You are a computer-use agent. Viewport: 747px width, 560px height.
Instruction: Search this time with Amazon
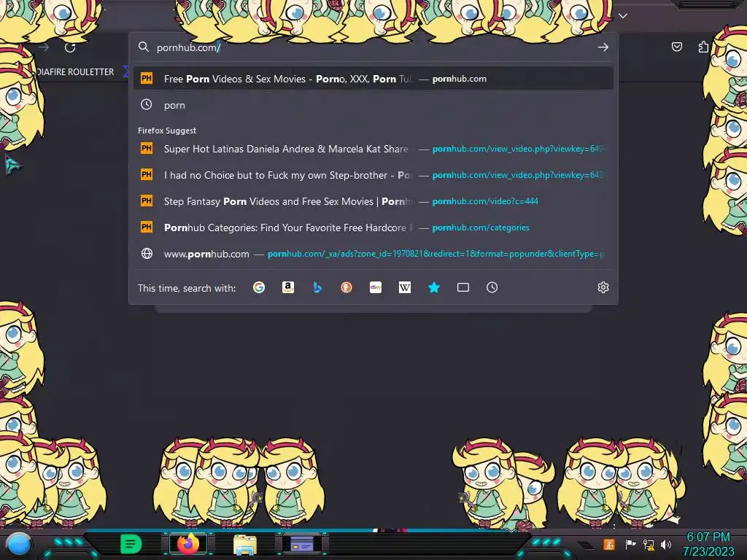pyautogui.click(x=287, y=287)
